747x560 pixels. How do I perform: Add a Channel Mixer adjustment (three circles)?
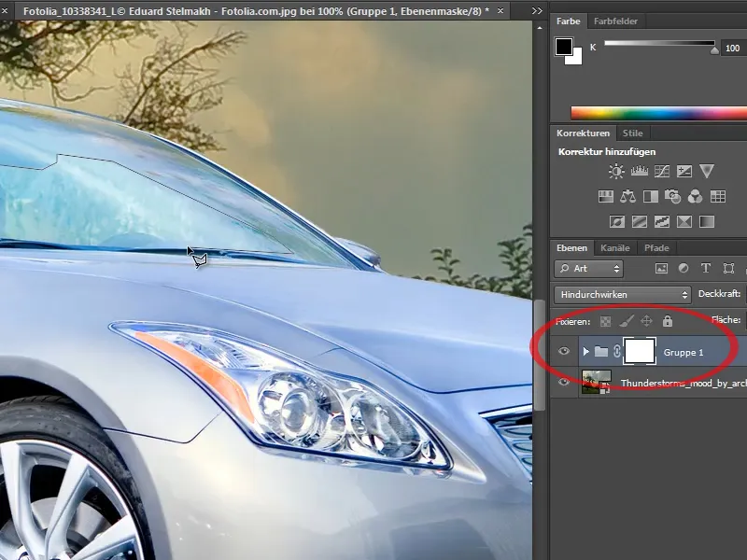point(695,196)
